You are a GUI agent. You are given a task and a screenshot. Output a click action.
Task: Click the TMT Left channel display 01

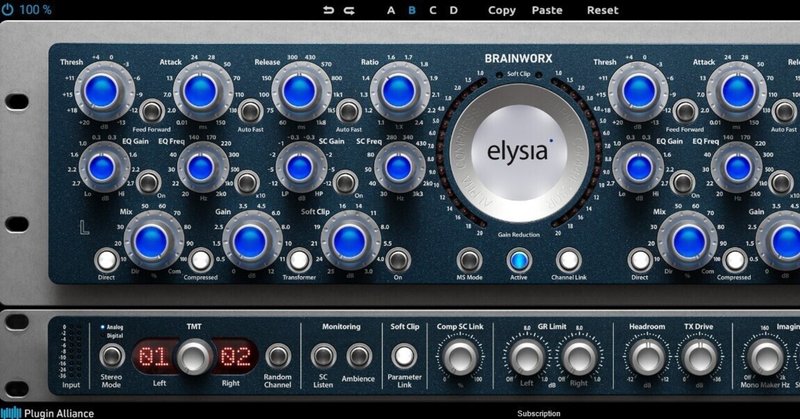coord(154,356)
